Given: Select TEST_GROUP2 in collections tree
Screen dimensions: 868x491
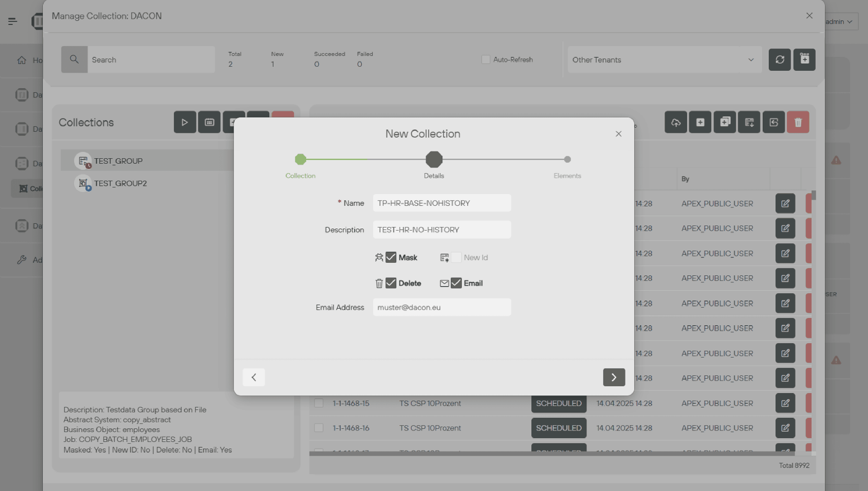Looking at the screenshot, I should [120, 183].
